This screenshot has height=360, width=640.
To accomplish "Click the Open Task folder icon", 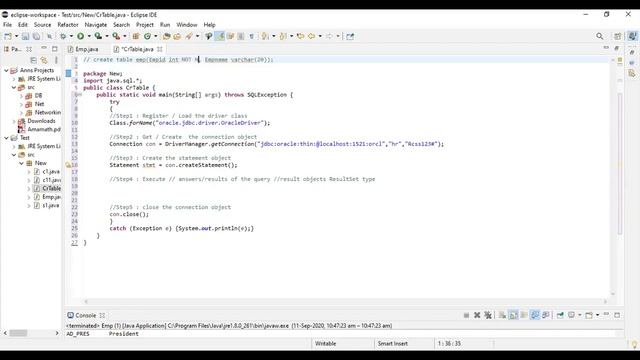I will (x=177, y=36).
